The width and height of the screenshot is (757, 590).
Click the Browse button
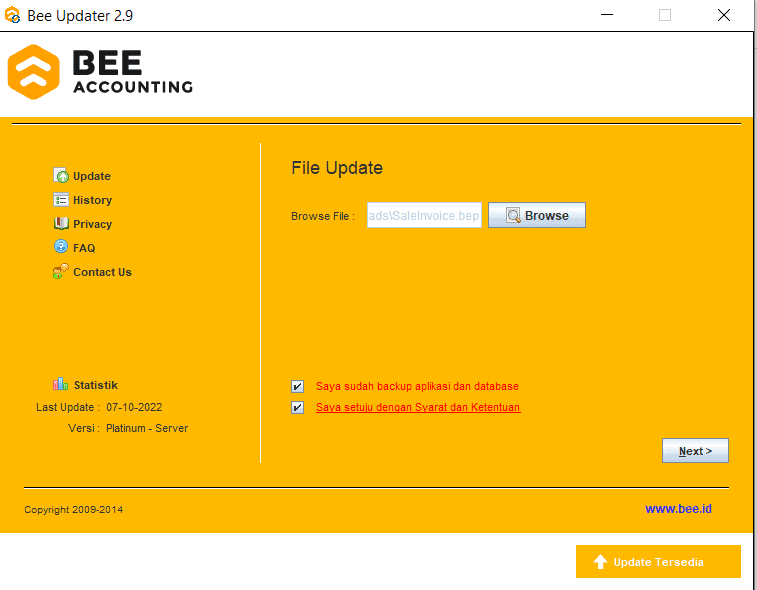(x=537, y=215)
